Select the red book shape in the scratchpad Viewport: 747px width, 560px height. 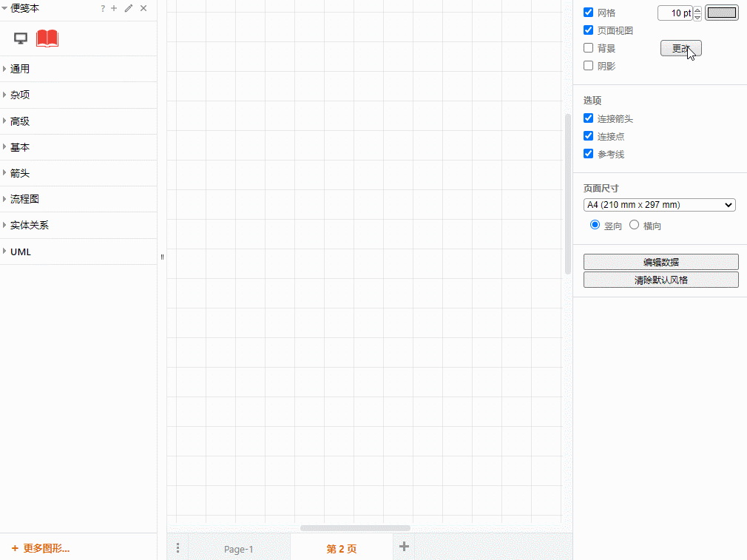[47, 38]
